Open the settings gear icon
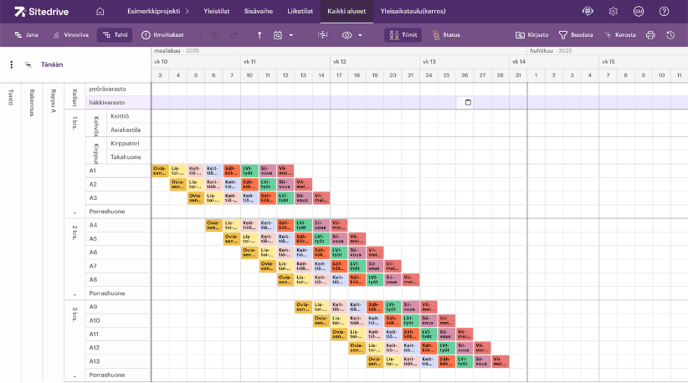 point(613,11)
